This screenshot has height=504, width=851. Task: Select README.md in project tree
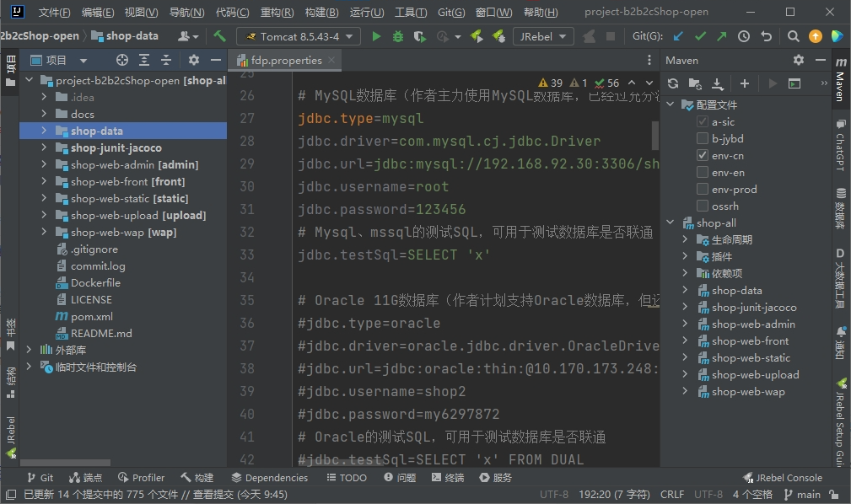(101, 333)
